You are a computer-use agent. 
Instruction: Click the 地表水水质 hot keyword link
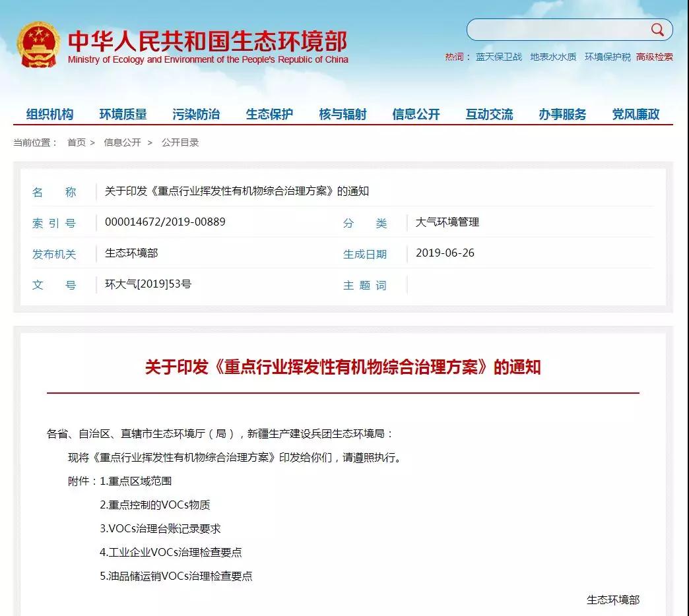click(x=553, y=57)
